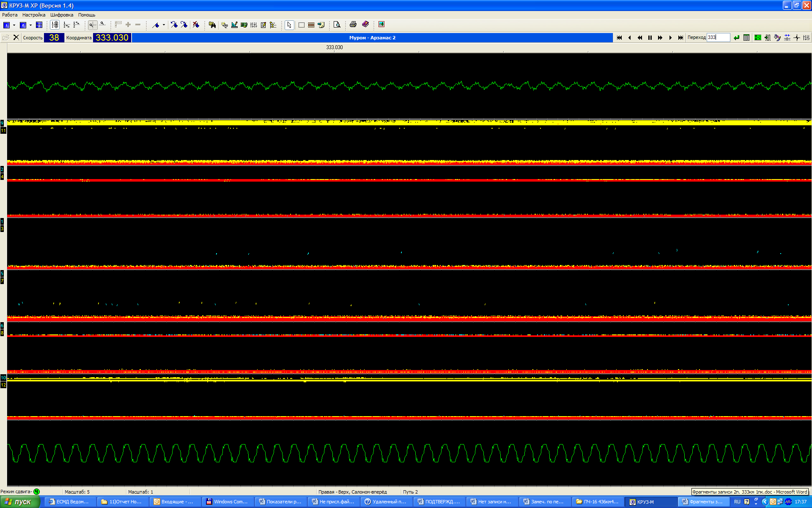Click the black X close-file icon

tap(16, 38)
